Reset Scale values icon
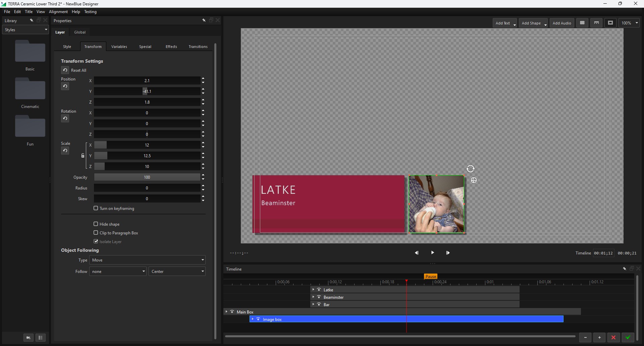 [65, 151]
